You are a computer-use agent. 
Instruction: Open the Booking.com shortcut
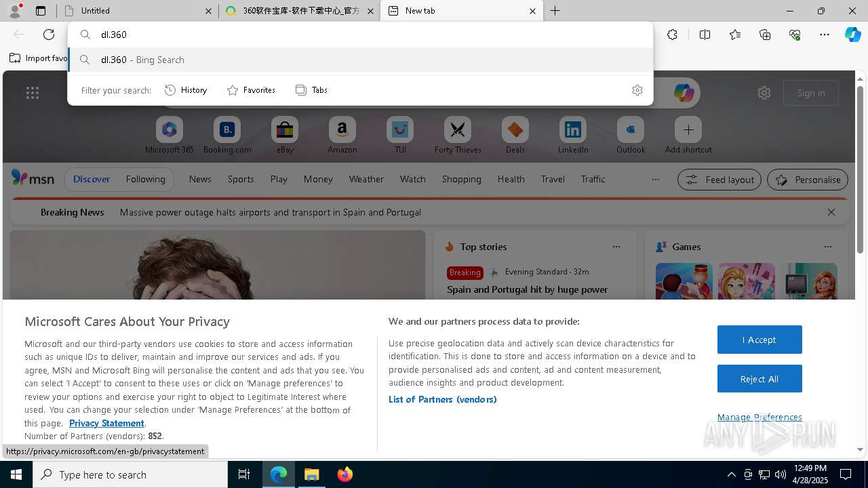click(x=227, y=136)
